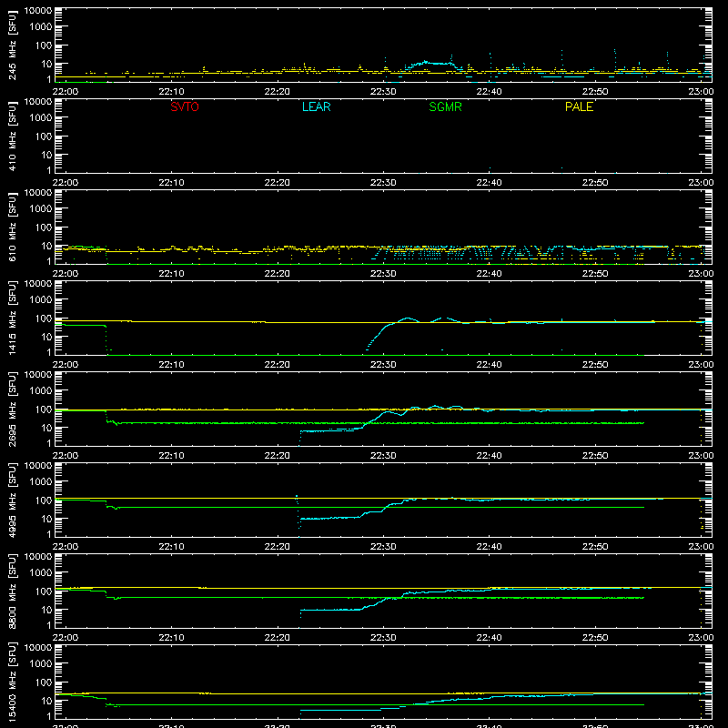This screenshot has width=728, height=728.
Task: Select the '245 MHz [SFU]' axis title
Action: [x=12, y=45]
